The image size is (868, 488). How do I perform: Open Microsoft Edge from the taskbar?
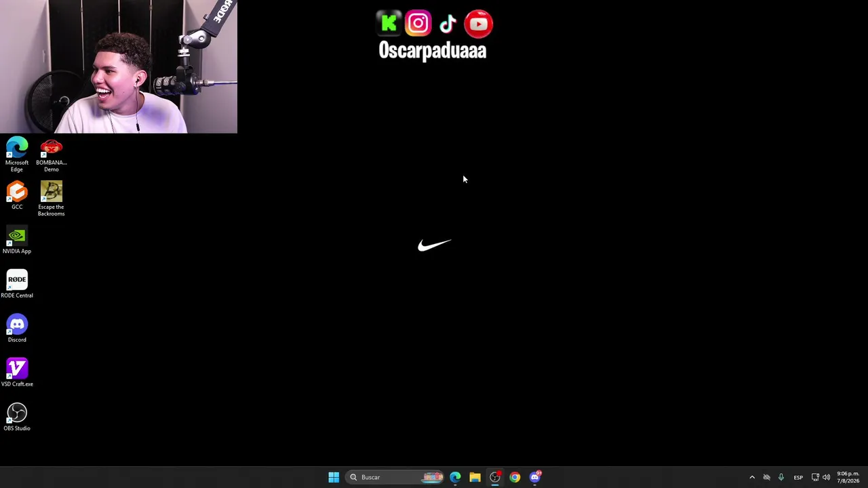click(455, 477)
